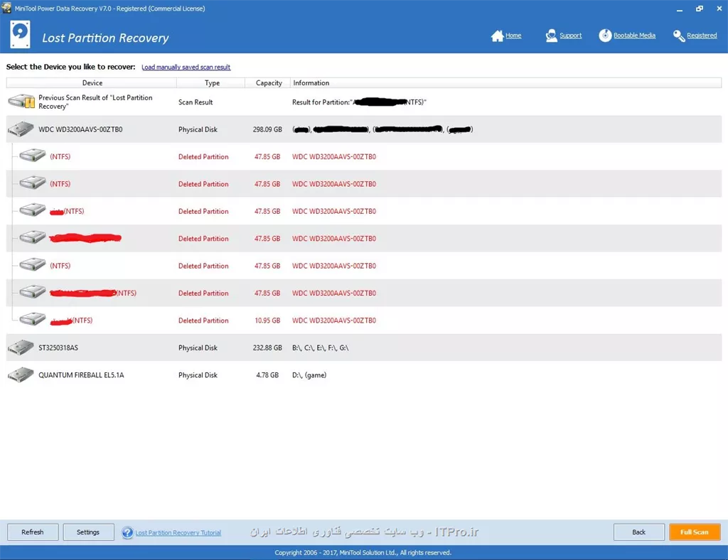Screen dimensions: 728x560
Task: Click the Registered key icon
Action: click(x=679, y=36)
